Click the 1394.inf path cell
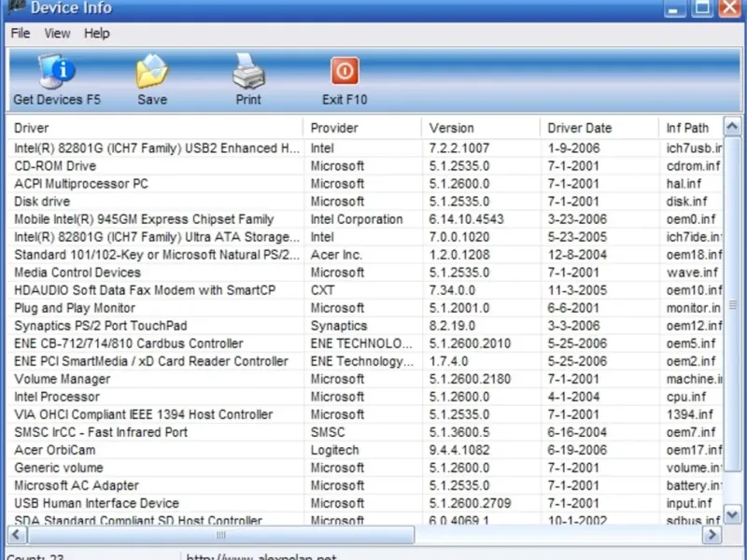Viewport: 747px width, 560px height. (x=689, y=414)
